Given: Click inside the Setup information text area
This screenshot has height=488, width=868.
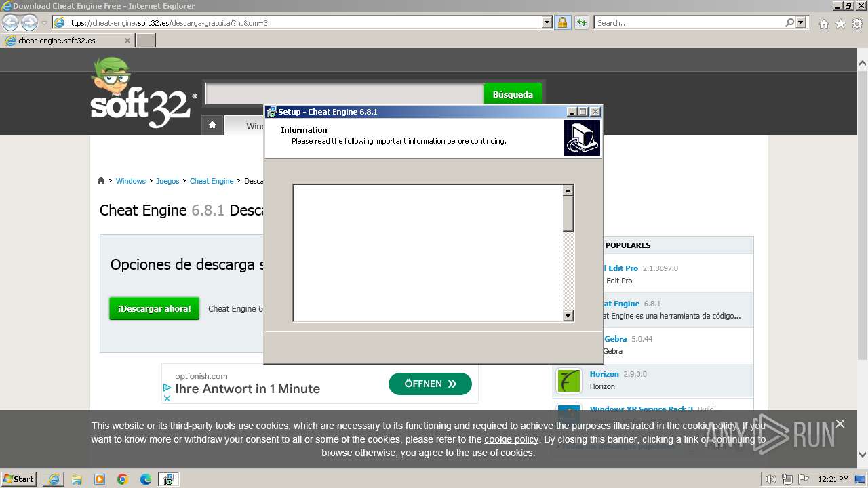Looking at the screenshot, I should 428,253.
